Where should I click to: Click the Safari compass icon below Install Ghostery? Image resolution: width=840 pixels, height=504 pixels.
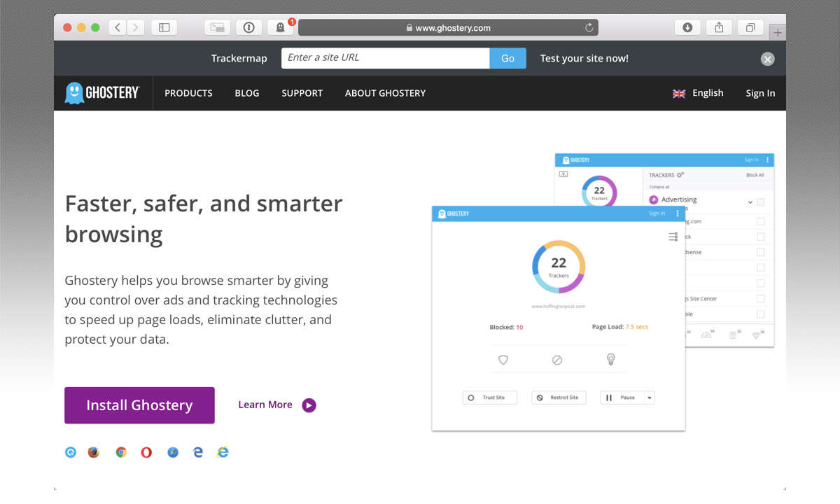point(173,452)
